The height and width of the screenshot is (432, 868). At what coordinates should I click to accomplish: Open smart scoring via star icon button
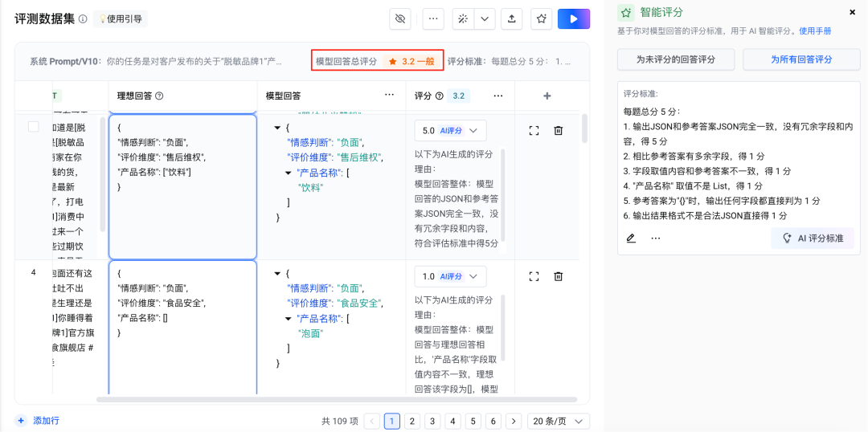coord(542,18)
